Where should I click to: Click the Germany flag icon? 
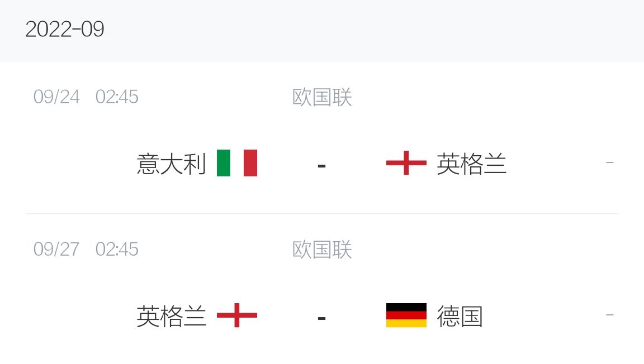[x=406, y=315]
